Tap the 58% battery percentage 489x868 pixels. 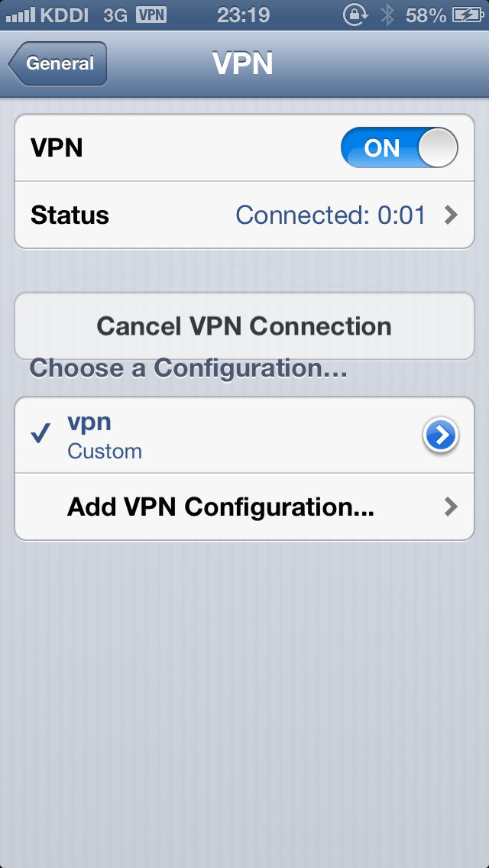(426, 15)
